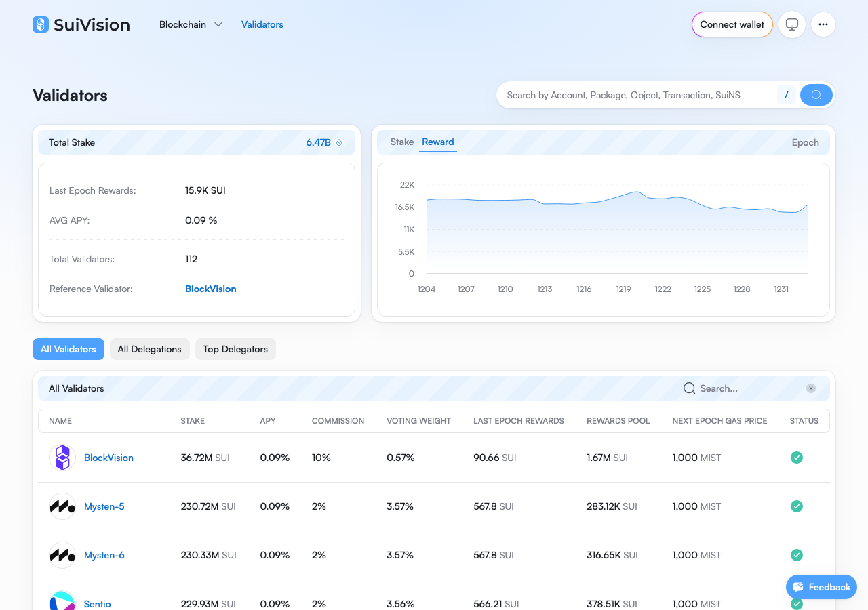Select the Reward chart tab
Screen dimensions: 868x610
pos(438,142)
